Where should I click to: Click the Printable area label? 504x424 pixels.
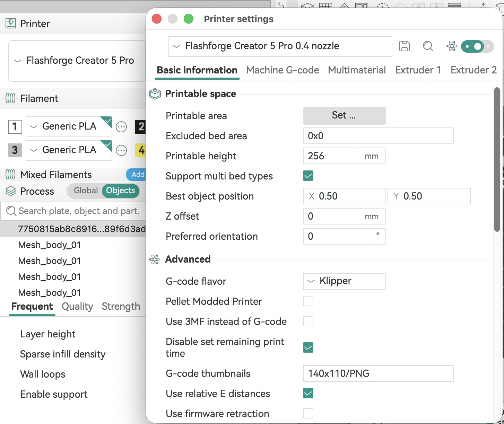point(196,116)
